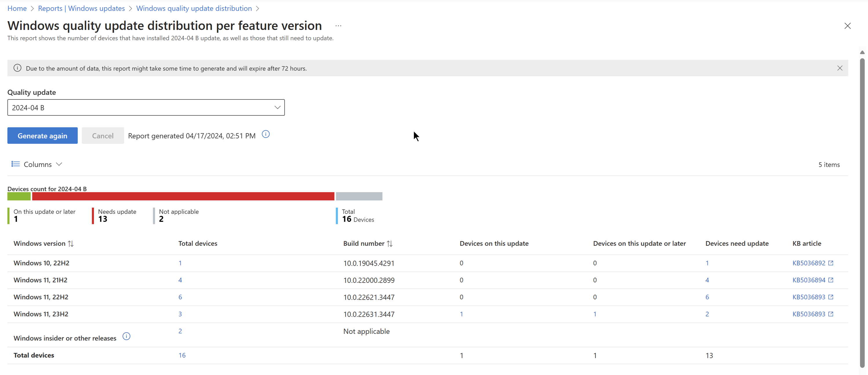
Task: Open the Quality update dropdown 2024-04 B
Action: [146, 108]
